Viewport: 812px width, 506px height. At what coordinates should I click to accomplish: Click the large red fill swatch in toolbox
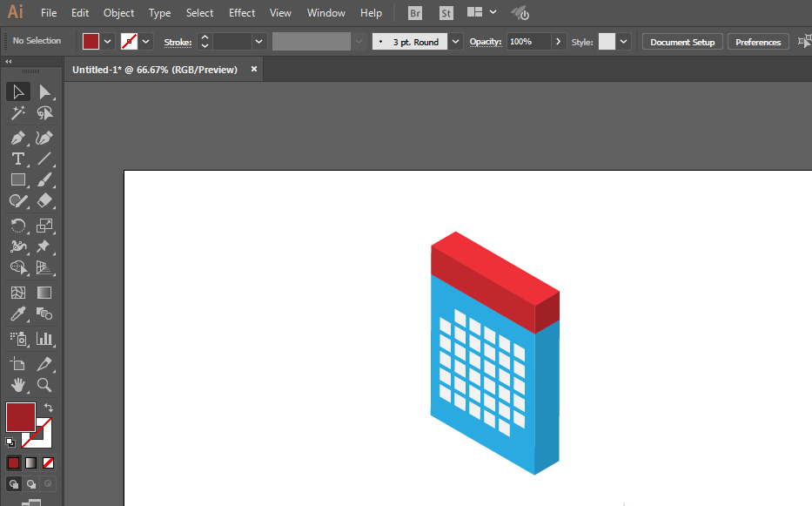point(21,416)
